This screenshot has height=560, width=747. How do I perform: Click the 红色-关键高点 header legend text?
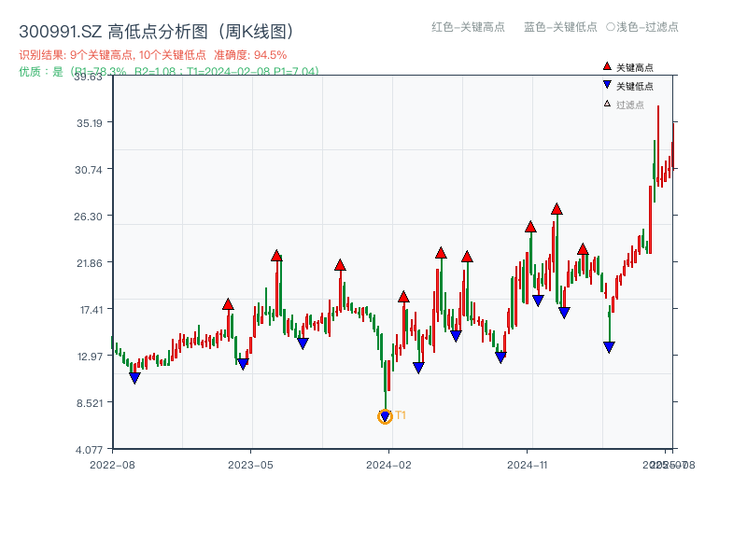[x=468, y=27]
